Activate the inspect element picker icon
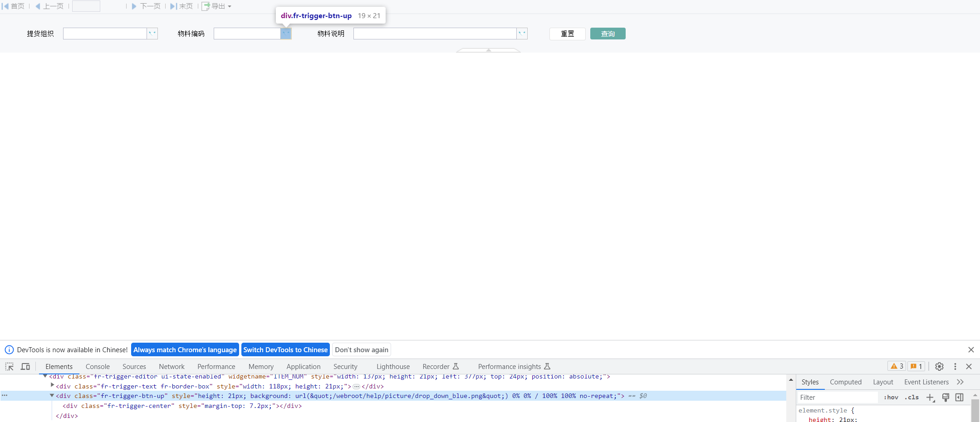 [10, 367]
